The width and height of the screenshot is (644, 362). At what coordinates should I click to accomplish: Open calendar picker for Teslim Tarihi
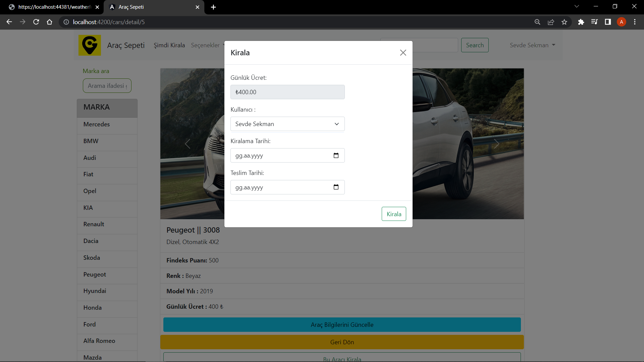[x=336, y=187]
